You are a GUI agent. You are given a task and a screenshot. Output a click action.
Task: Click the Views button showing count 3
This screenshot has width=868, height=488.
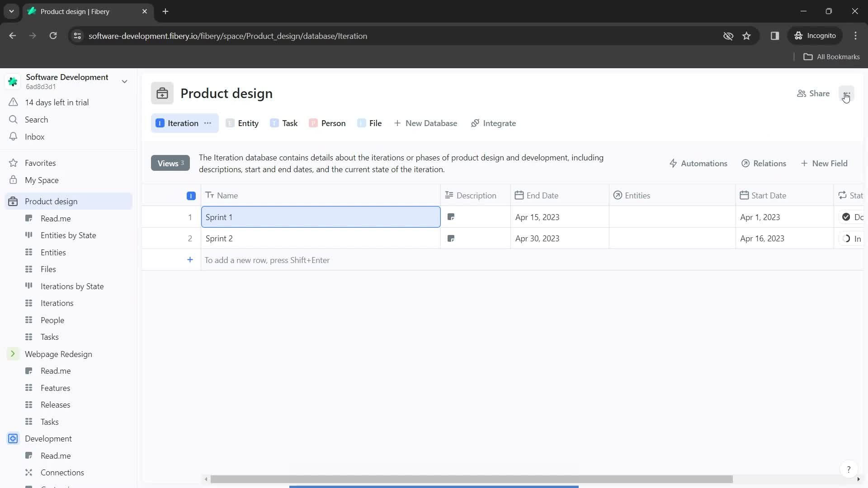click(170, 163)
